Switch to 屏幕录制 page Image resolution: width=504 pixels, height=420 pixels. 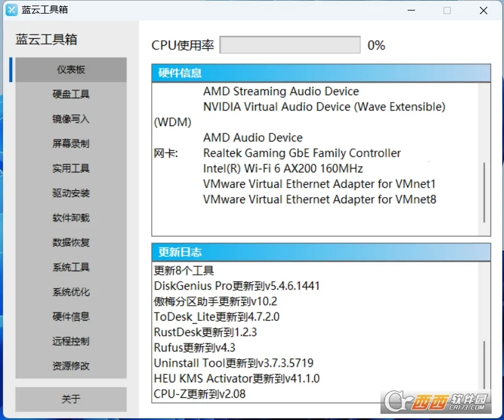pyautogui.click(x=71, y=144)
